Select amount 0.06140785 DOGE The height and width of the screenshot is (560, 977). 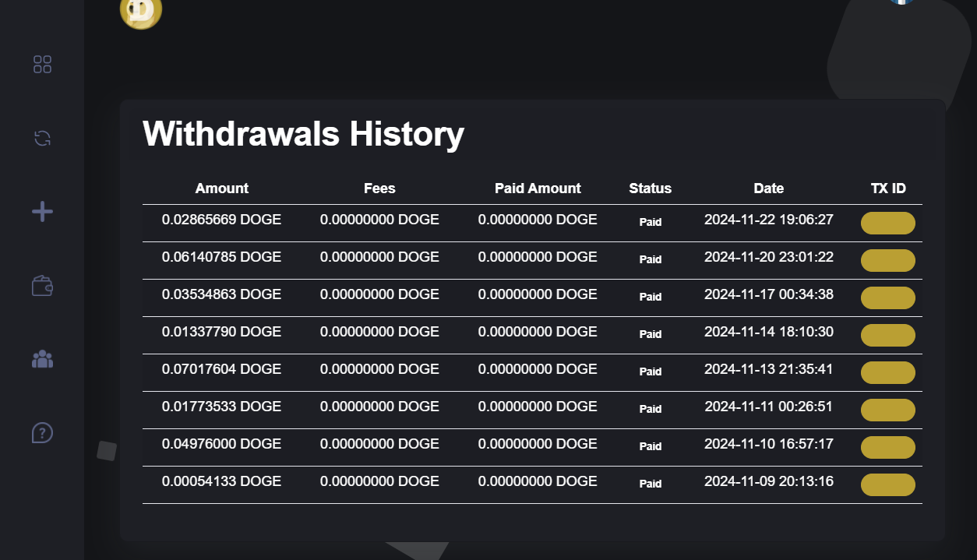click(x=221, y=257)
